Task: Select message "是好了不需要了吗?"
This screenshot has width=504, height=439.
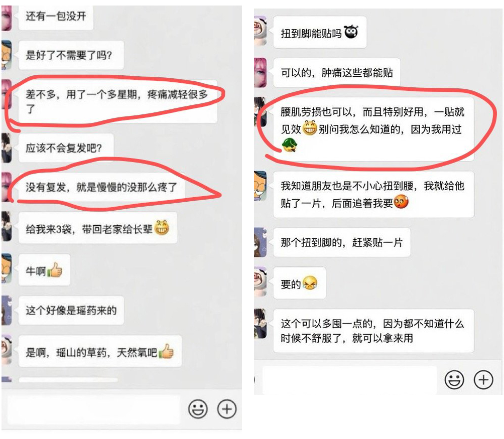Action: [71, 55]
